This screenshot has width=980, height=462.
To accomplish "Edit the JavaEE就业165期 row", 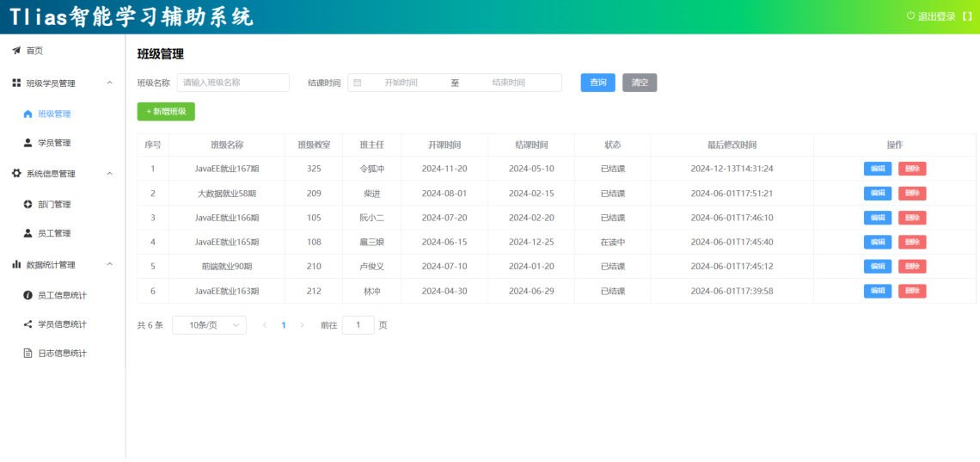I will tap(878, 242).
